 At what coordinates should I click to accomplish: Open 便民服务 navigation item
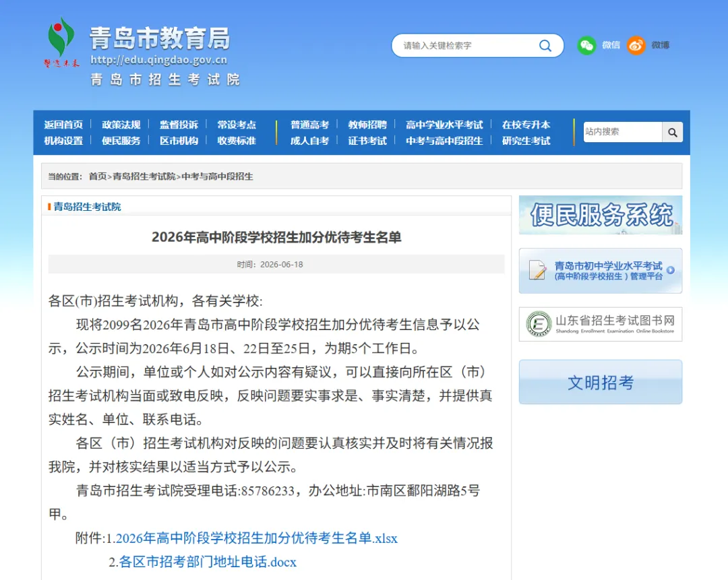tap(121, 141)
